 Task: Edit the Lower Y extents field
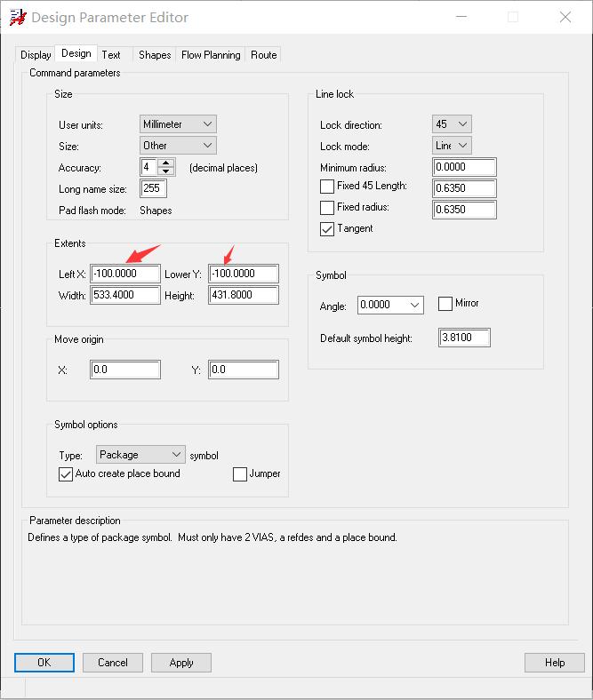244,274
